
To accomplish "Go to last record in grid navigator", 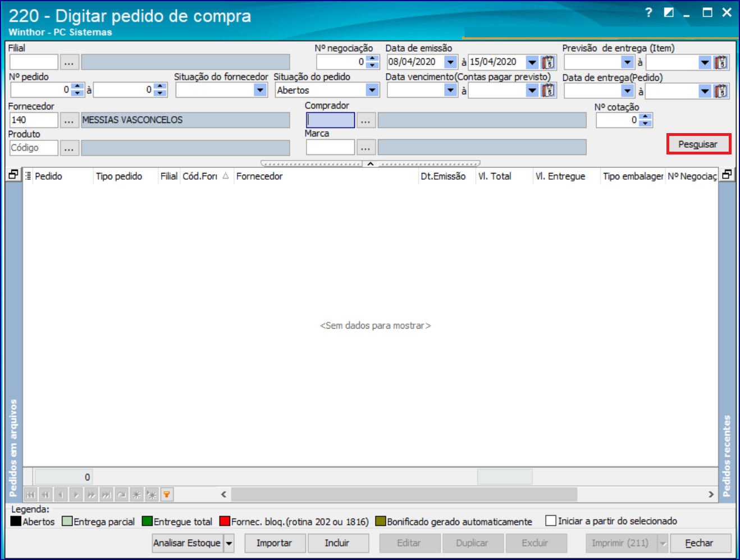I will [x=106, y=495].
